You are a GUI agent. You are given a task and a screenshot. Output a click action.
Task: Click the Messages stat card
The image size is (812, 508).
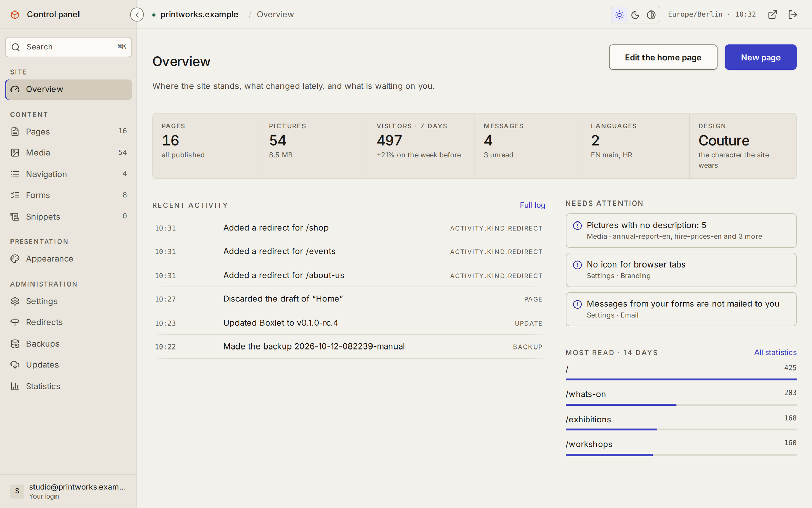tap(528, 146)
